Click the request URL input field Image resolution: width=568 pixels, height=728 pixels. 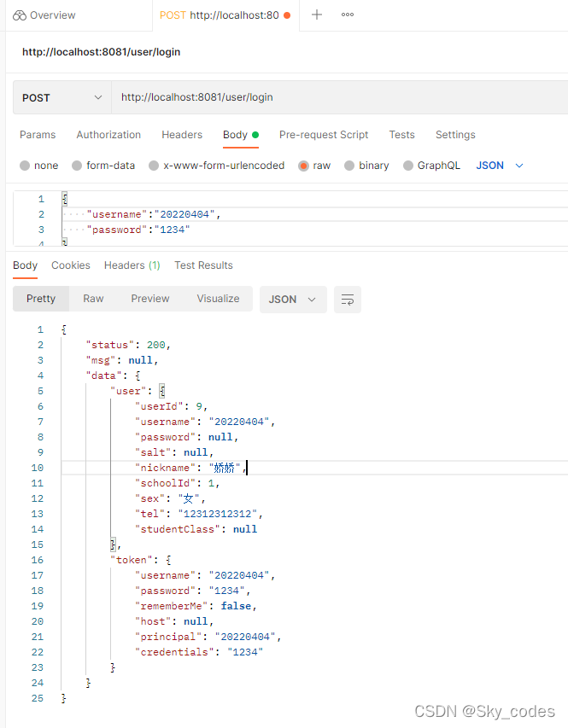pos(339,97)
